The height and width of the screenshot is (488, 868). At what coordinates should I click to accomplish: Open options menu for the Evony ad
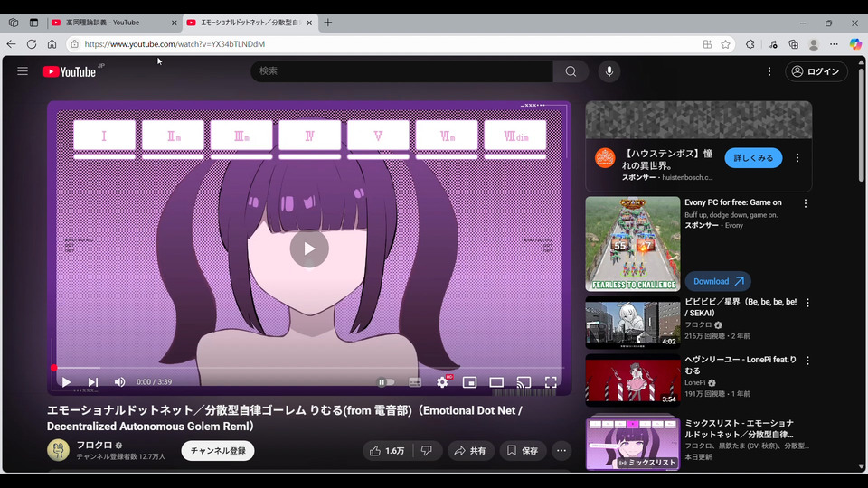pos(806,203)
